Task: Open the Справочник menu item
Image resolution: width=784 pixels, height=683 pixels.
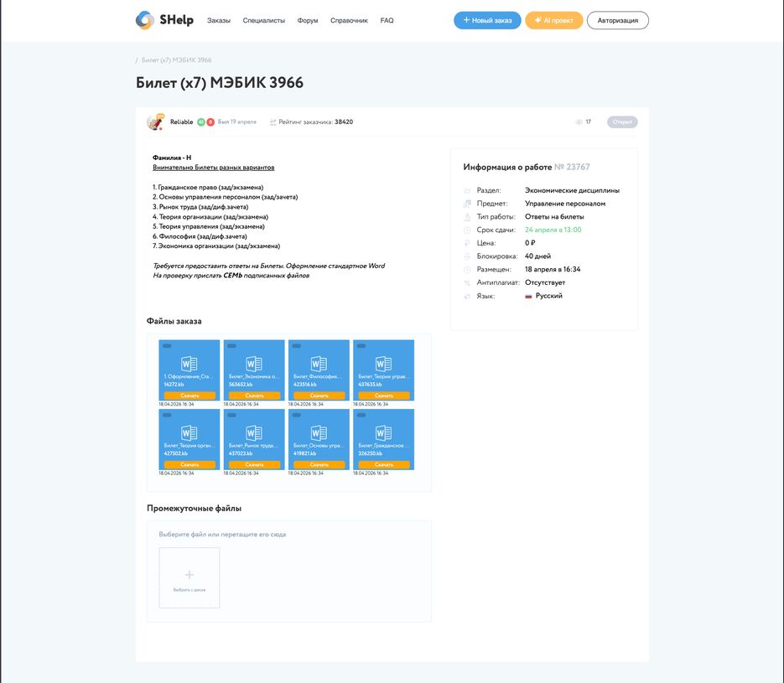Action: click(349, 20)
